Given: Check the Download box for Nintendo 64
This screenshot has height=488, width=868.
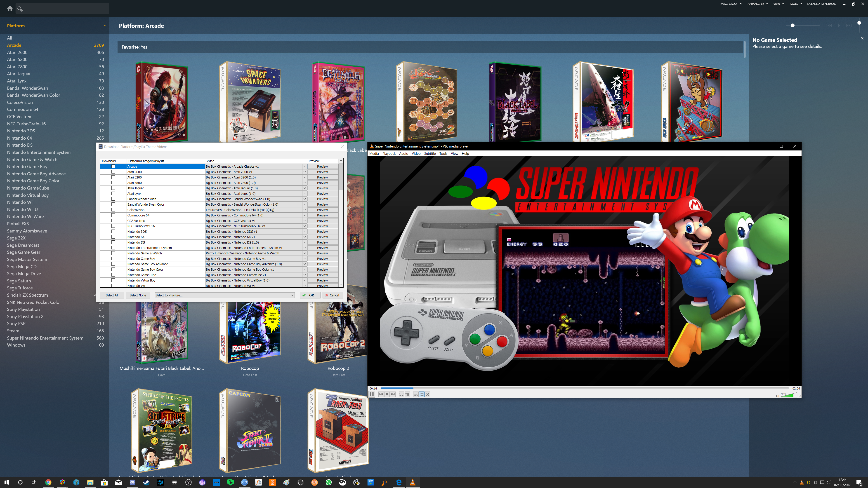Looking at the screenshot, I should 113,237.
